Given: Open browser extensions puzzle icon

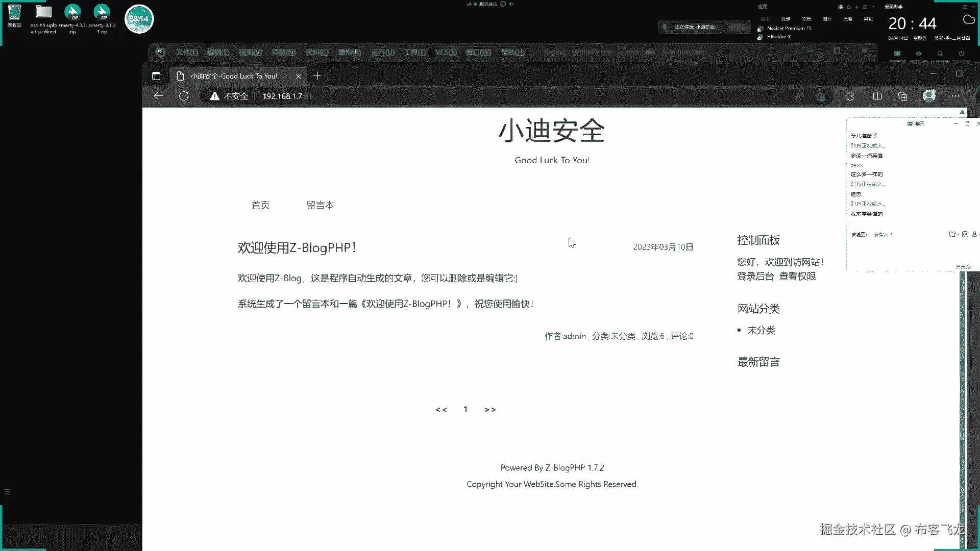Looking at the screenshot, I should point(850,96).
